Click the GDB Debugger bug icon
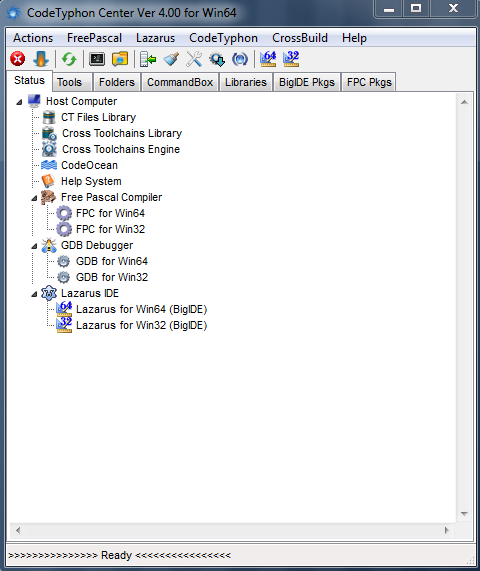 point(49,245)
